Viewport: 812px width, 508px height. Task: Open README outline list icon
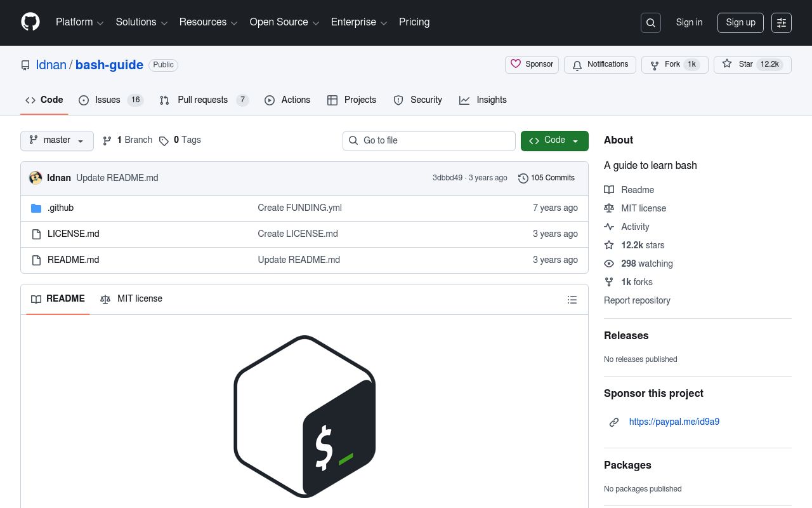[x=572, y=300]
